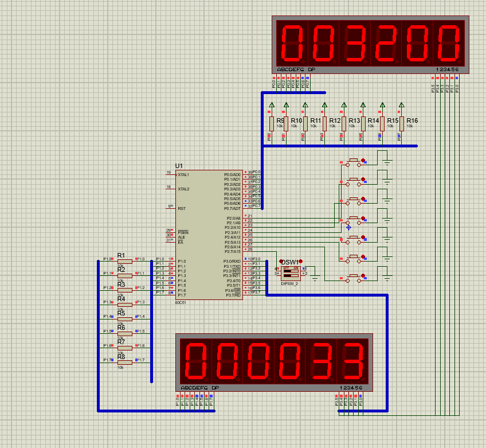Select resistor R3
This screenshot has width=486, height=448.
coord(125,290)
